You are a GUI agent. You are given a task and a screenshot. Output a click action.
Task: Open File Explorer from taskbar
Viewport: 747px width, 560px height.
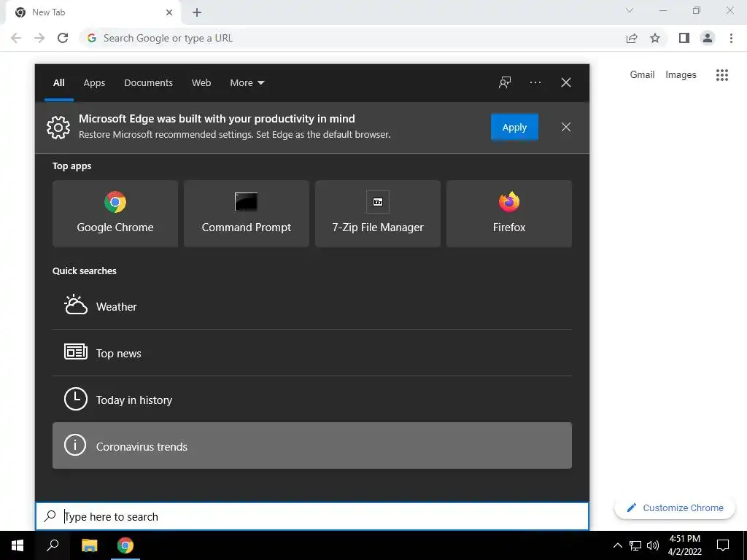pos(89,545)
